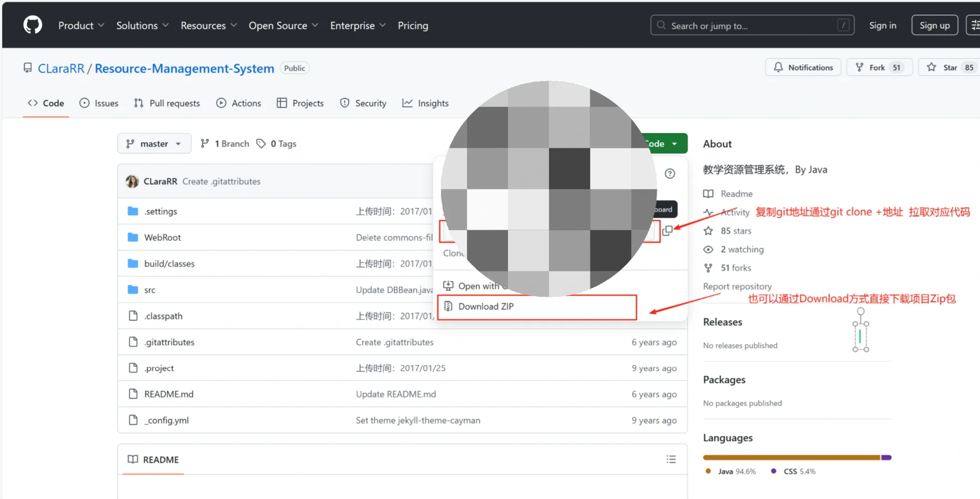
Task: Click the GitHub logo icon
Action: tap(32, 25)
